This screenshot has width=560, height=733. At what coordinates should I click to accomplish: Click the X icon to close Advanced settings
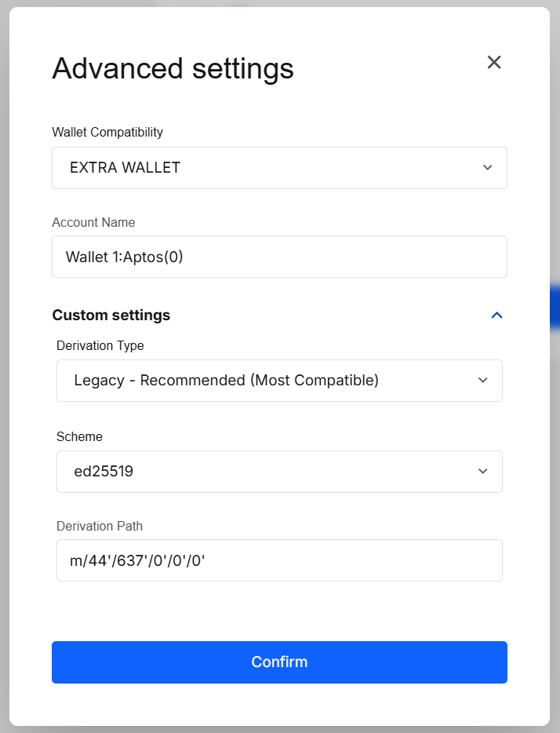(x=494, y=62)
